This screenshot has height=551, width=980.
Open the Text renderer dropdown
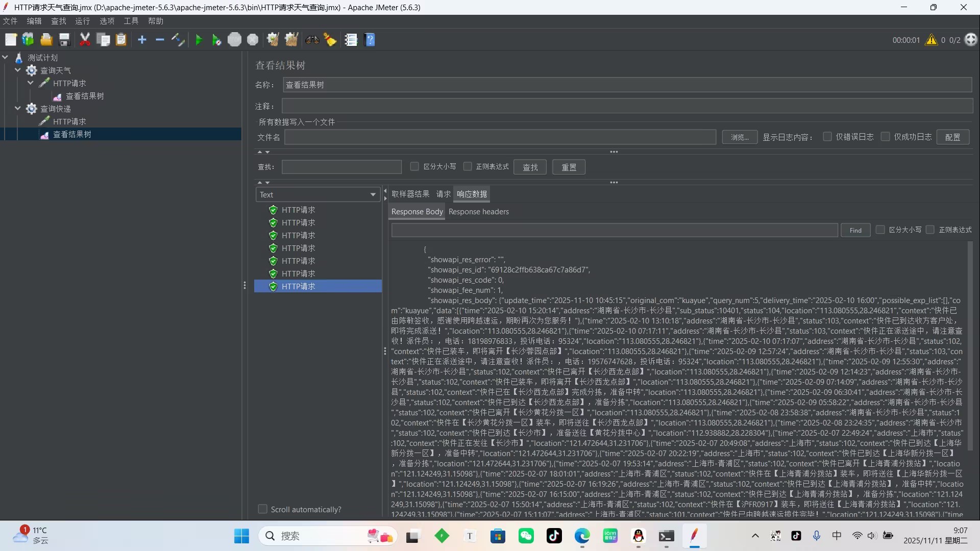[x=317, y=194]
